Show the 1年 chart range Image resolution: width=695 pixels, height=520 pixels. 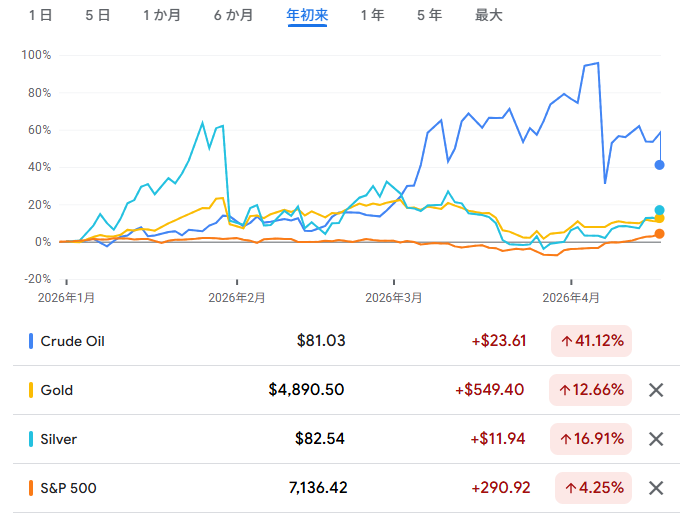click(x=372, y=15)
